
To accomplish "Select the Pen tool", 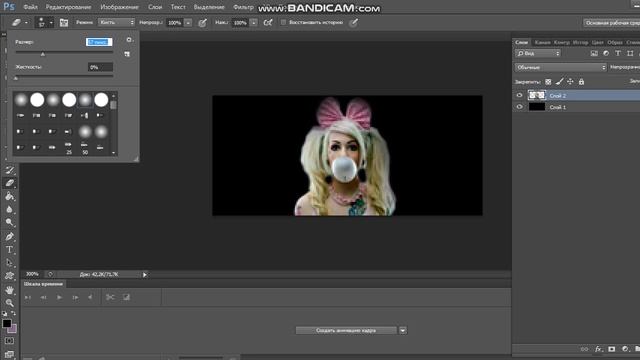I will point(10,236).
